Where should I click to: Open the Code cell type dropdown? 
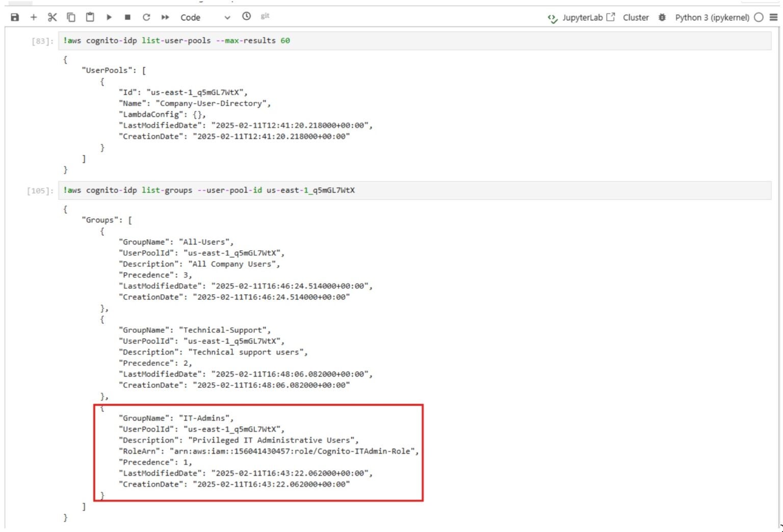[205, 17]
